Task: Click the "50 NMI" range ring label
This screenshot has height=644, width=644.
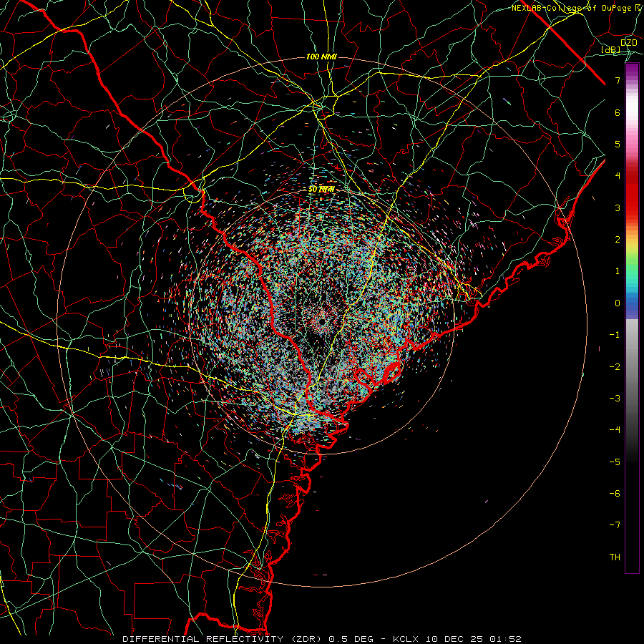Action: (x=321, y=190)
